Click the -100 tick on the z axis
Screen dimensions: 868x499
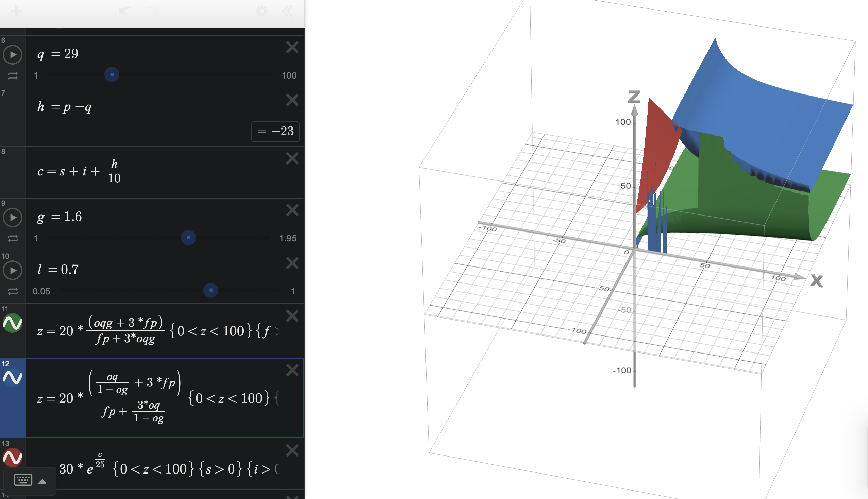point(622,371)
